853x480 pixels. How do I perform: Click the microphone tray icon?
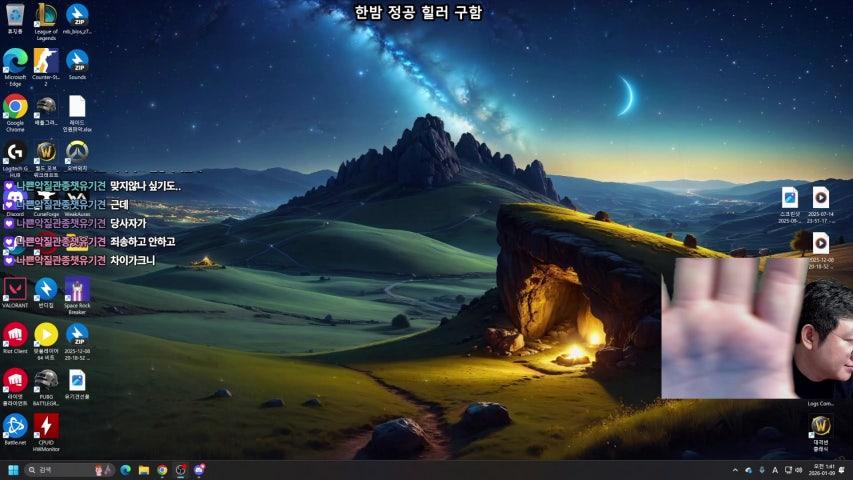pyautogui.click(x=762, y=470)
